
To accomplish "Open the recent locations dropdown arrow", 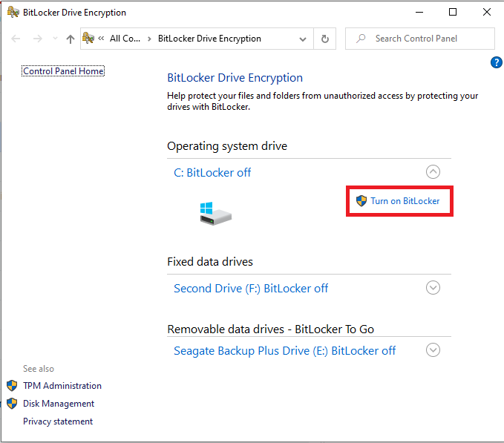I will coord(55,39).
